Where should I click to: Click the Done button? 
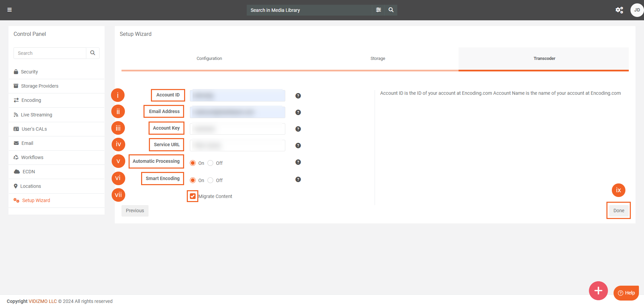[x=619, y=211]
